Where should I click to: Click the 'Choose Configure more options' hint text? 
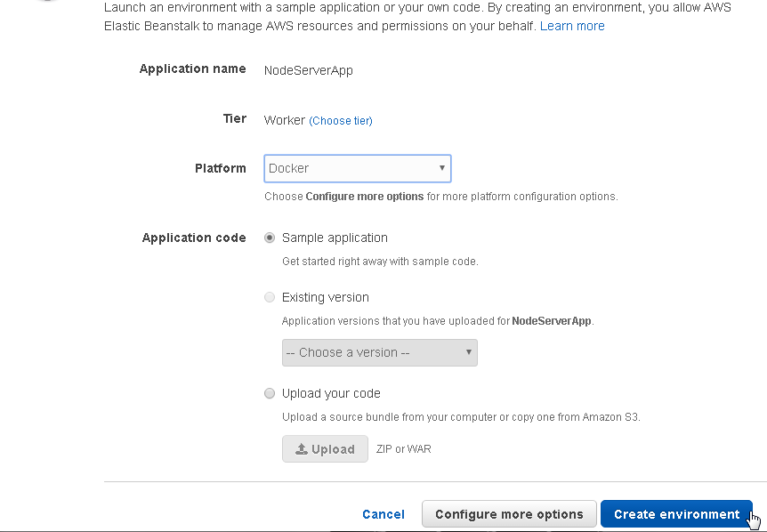tap(441, 197)
